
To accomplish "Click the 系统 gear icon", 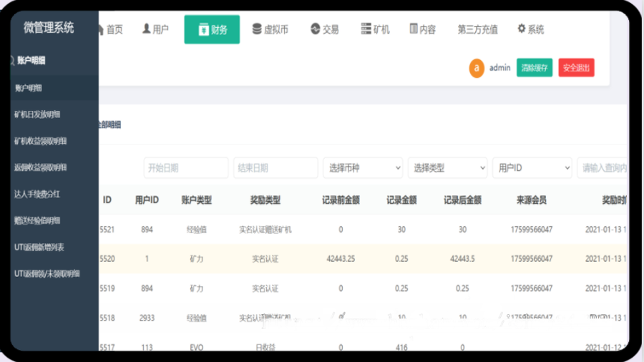I will 522,29.
